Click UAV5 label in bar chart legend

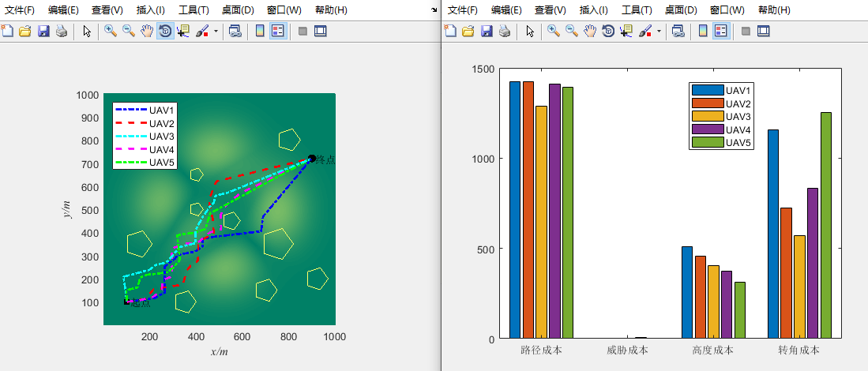pyautogui.click(x=738, y=142)
